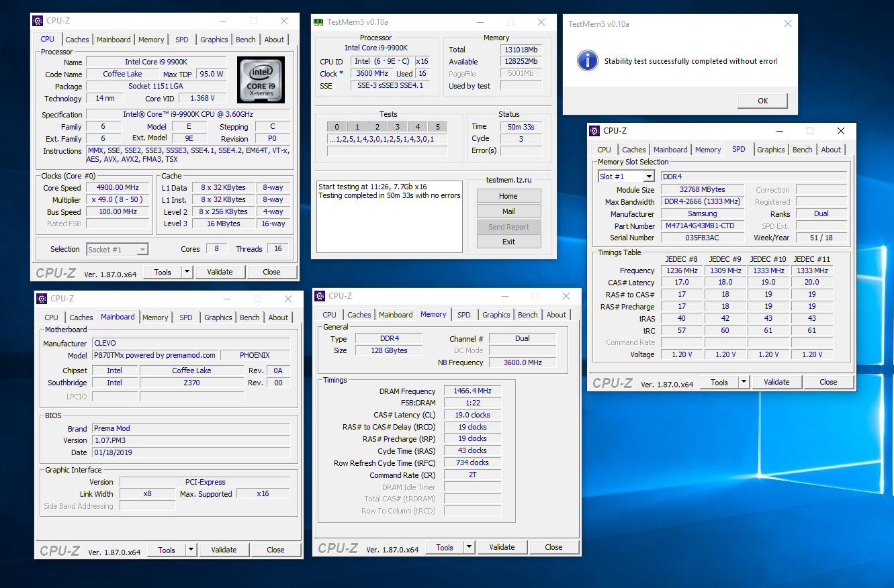Viewport: 894px width, 588px height.
Task: Expand the Slot #1 memory slot dropdown
Action: 649,177
